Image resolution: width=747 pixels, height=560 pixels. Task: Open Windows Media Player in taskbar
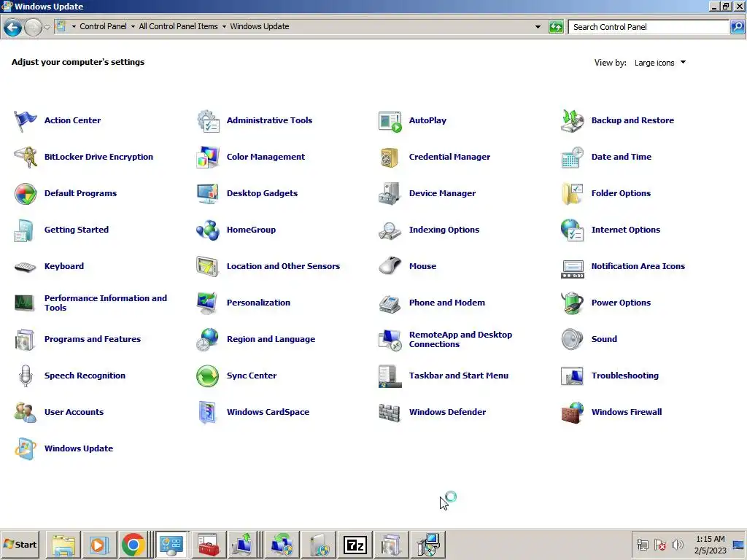98,545
